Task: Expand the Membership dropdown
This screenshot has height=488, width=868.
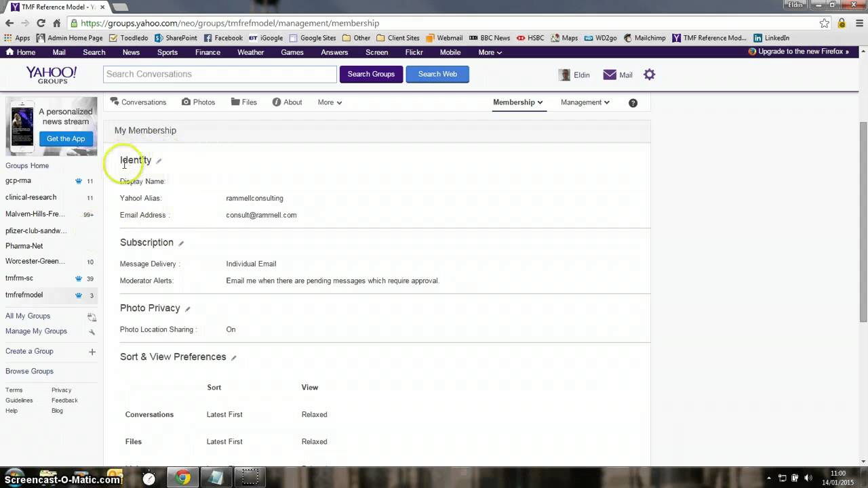Action: pyautogui.click(x=517, y=102)
